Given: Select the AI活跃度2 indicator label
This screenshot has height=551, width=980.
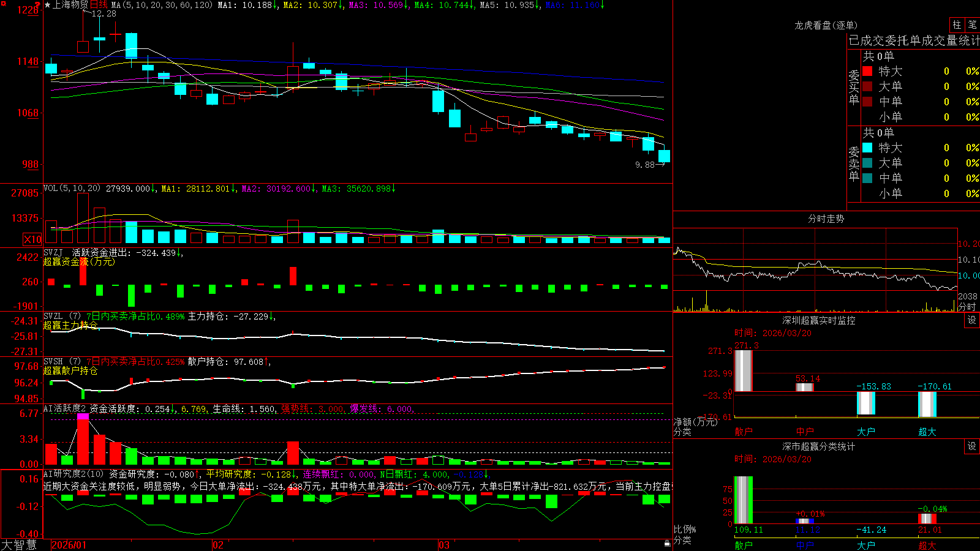Looking at the screenshot, I should [x=65, y=408].
